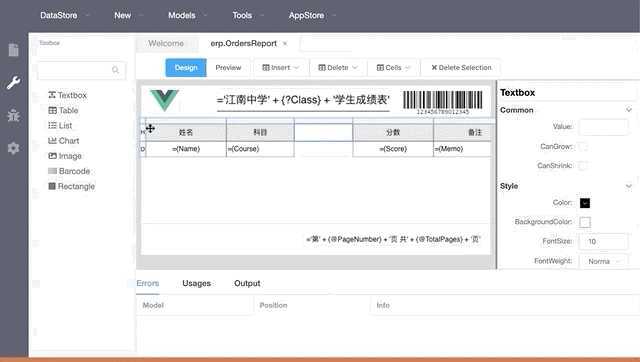Viewport: 640px width, 362px height.
Task: Switch to the Errors tab
Action: click(x=148, y=283)
